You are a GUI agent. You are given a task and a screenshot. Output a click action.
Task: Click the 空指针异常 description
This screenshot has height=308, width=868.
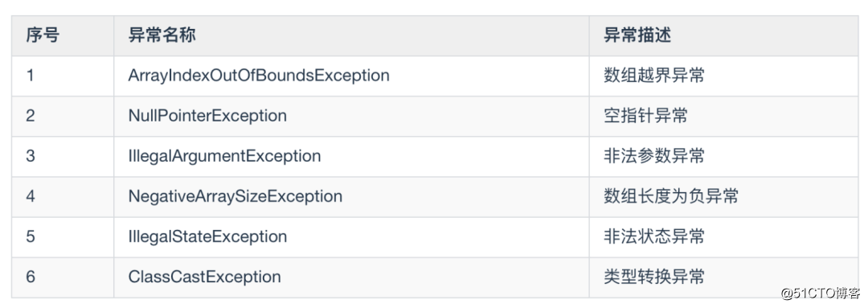pyautogui.click(x=645, y=116)
